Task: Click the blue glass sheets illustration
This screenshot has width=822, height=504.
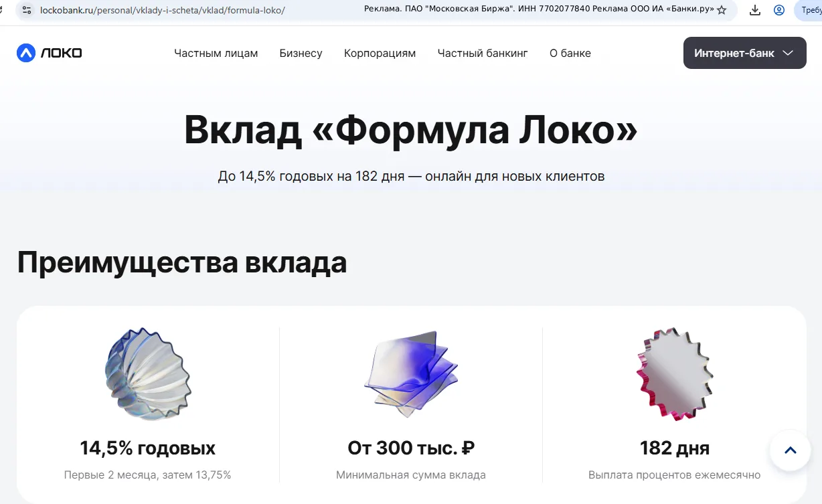Action: point(411,374)
